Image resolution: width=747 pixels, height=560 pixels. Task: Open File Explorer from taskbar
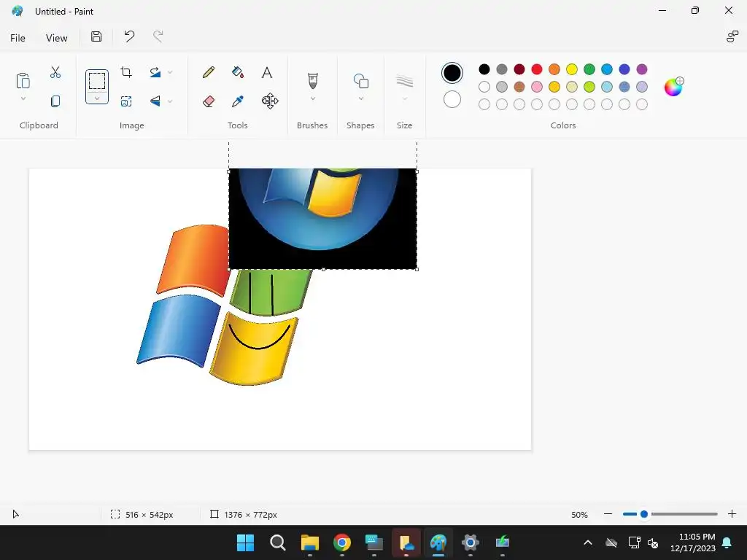pos(309,542)
